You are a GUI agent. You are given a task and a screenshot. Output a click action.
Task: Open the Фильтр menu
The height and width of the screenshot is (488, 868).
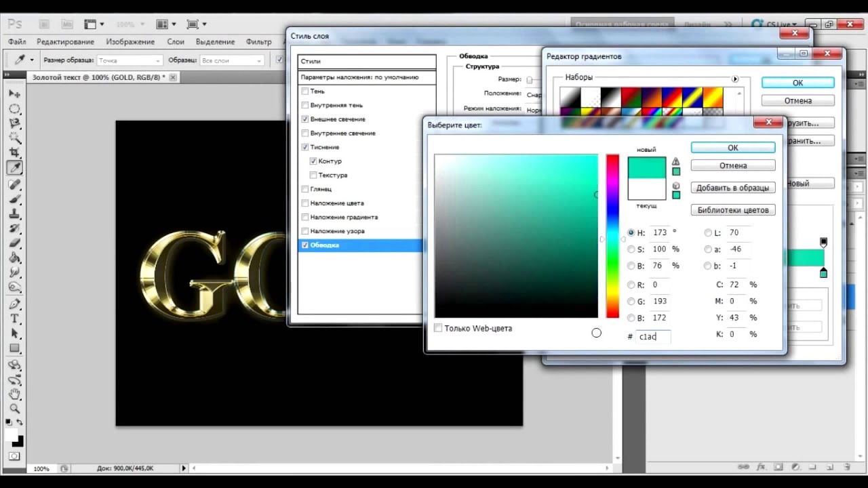coord(259,42)
